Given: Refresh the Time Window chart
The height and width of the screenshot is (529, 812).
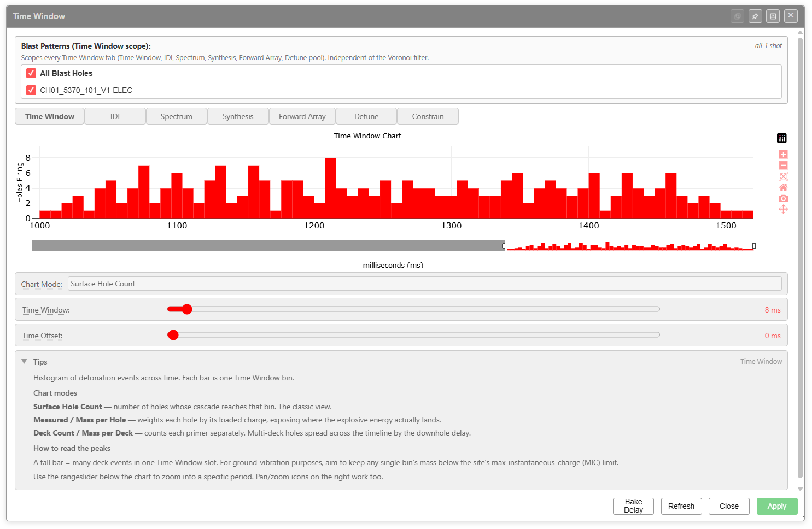Looking at the screenshot, I should click(x=681, y=506).
